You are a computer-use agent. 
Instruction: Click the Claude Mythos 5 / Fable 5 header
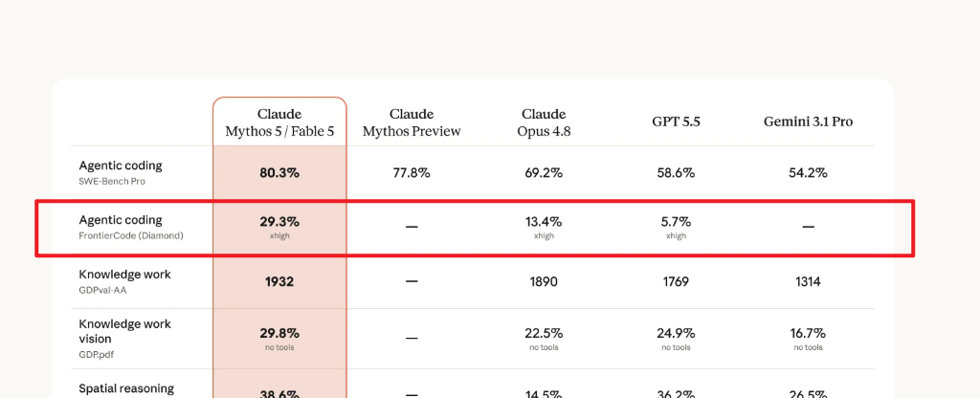pyautogui.click(x=279, y=123)
